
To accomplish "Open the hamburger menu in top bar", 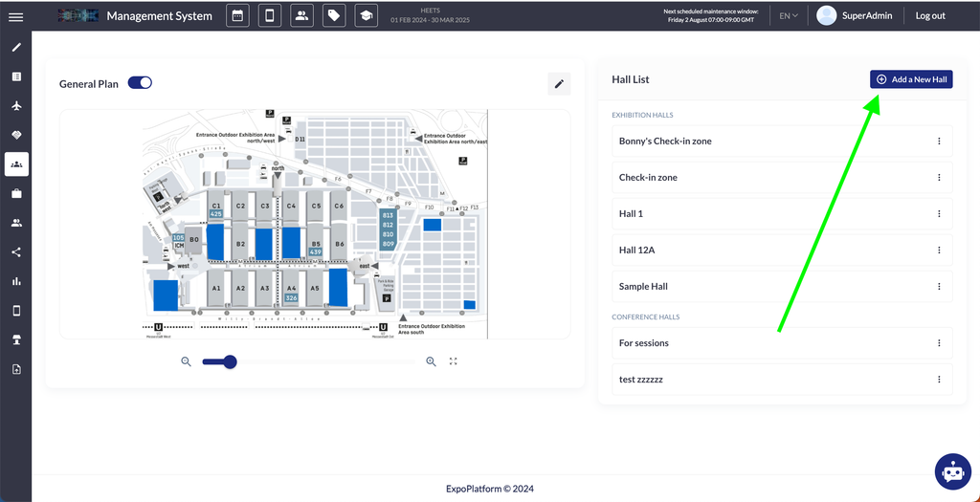I will [15, 16].
